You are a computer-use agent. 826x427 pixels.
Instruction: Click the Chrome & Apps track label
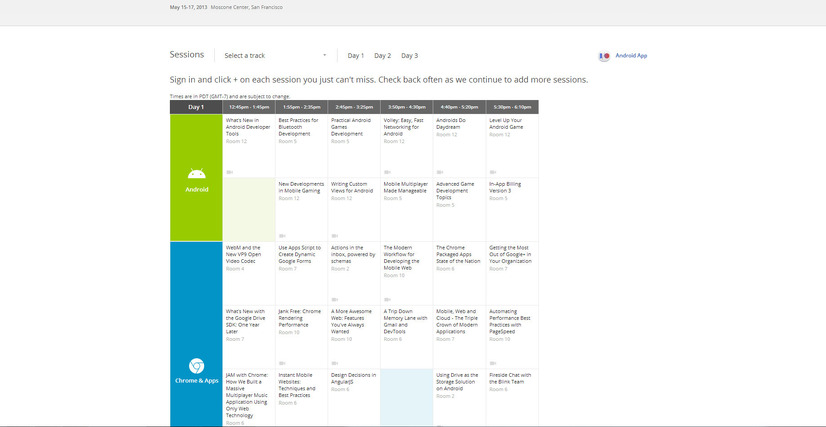pyautogui.click(x=196, y=381)
